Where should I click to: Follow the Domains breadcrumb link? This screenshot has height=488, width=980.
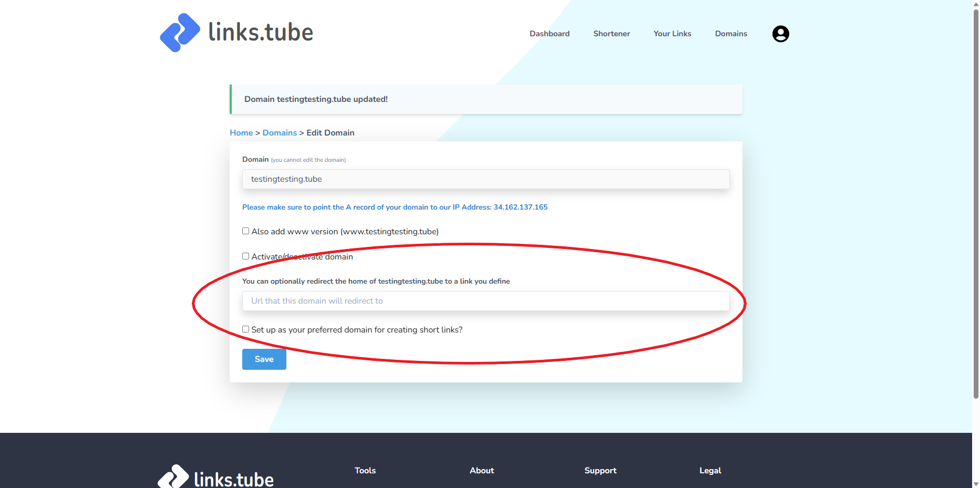(280, 133)
